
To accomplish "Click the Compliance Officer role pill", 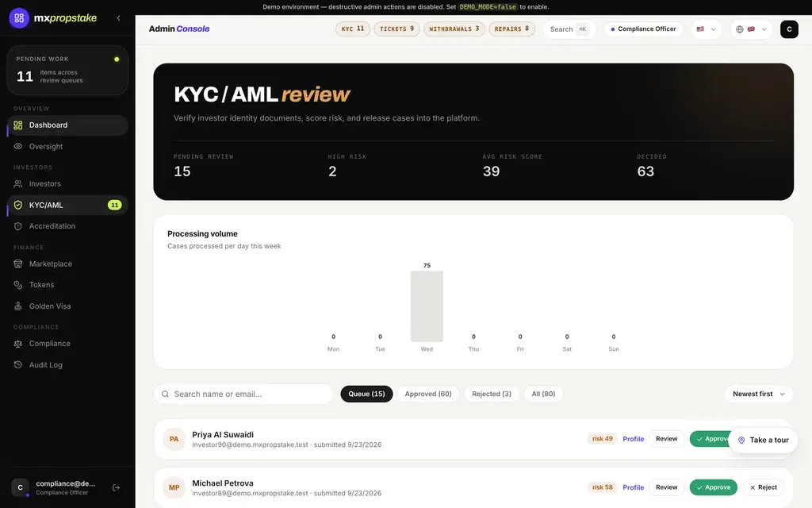I will tap(643, 29).
